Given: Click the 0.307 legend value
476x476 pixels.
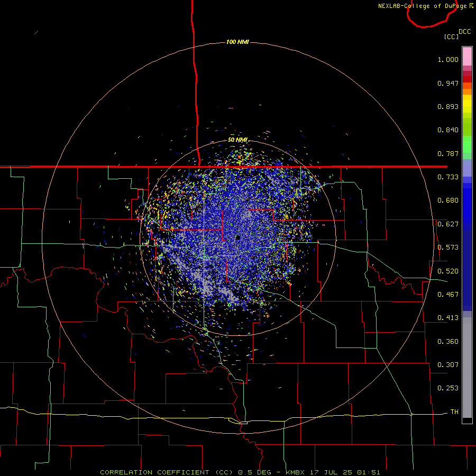Looking at the screenshot, I should pyautogui.click(x=448, y=365).
